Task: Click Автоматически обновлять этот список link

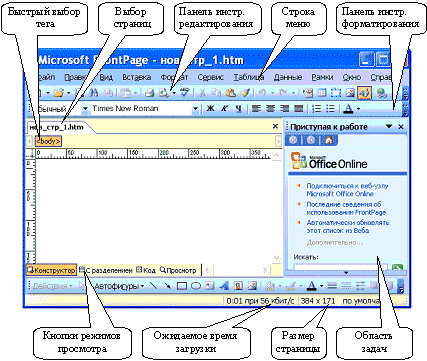Action: coord(348,226)
